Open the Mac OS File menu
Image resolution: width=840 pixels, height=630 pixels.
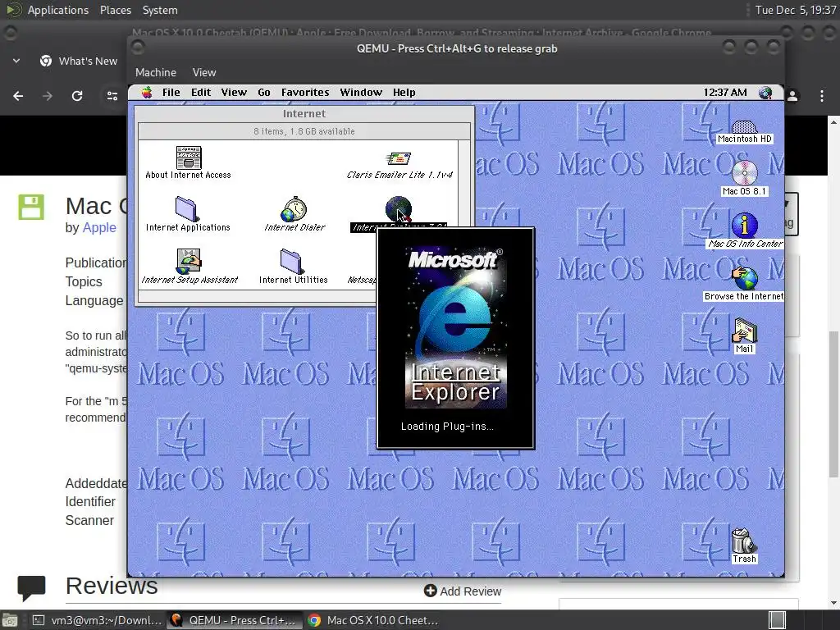[171, 92]
